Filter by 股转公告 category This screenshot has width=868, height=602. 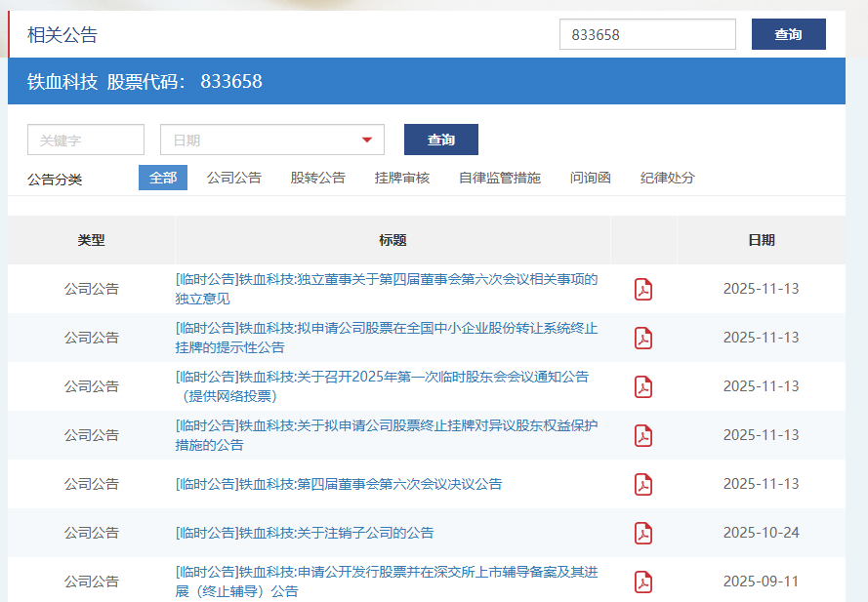pos(317,178)
